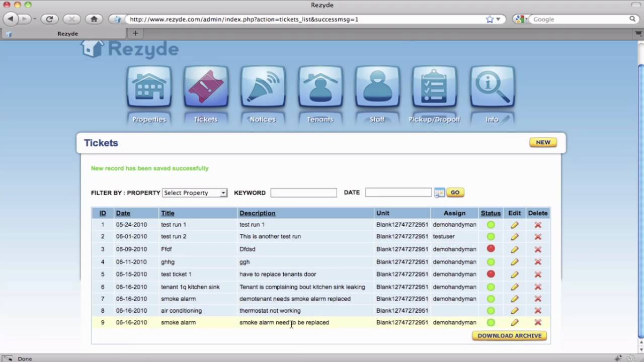Select the Rezyde browser tab
Screen dimensions: 644x362
67,34
